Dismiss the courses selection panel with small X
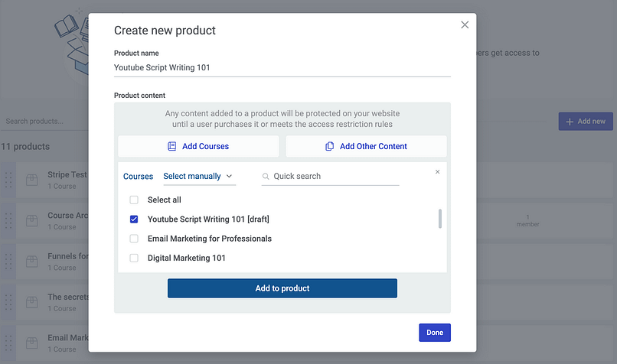Image resolution: width=617 pixels, height=364 pixels. [438, 172]
